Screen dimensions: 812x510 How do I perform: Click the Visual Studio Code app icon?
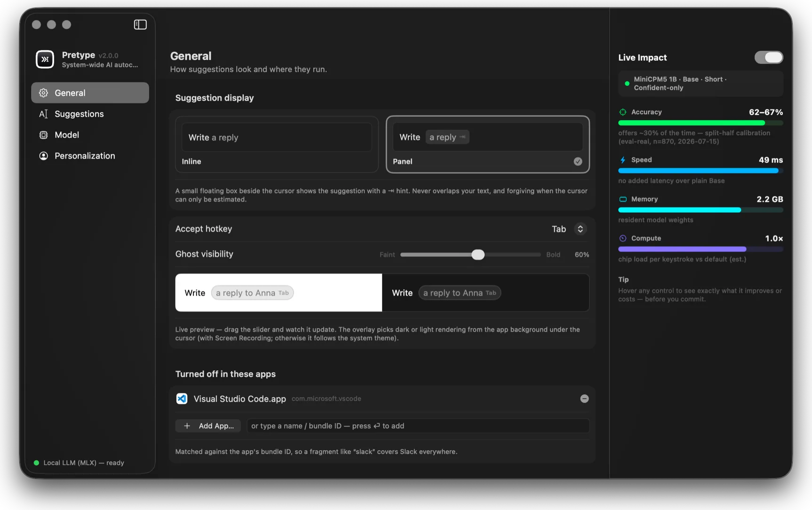coord(182,399)
